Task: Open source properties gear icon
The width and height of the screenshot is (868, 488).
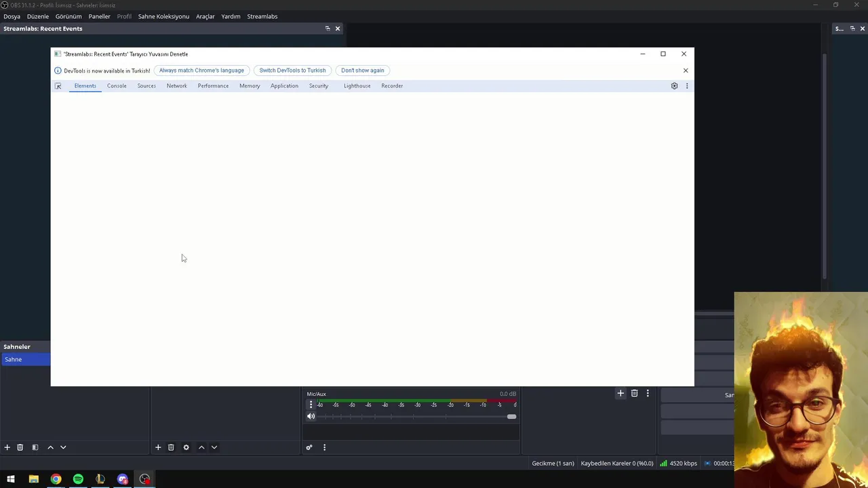Action: point(186,447)
